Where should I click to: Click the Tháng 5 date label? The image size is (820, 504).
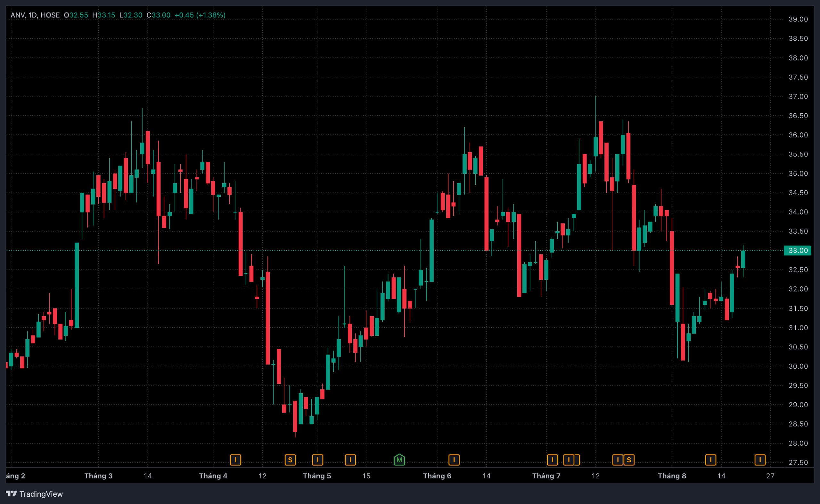click(317, 476)
